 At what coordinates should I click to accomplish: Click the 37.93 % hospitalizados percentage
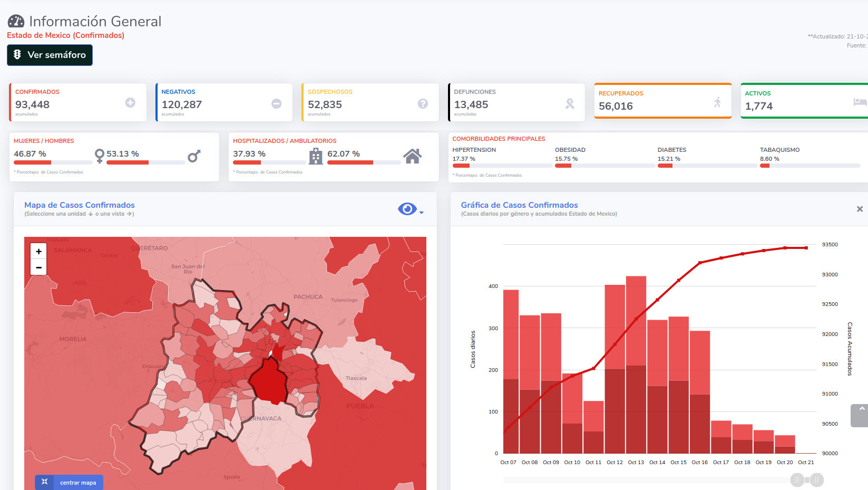click(249, 154)
